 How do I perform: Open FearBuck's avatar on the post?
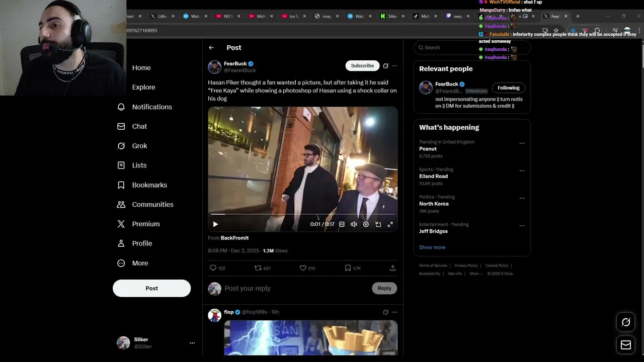click(215, 67)
